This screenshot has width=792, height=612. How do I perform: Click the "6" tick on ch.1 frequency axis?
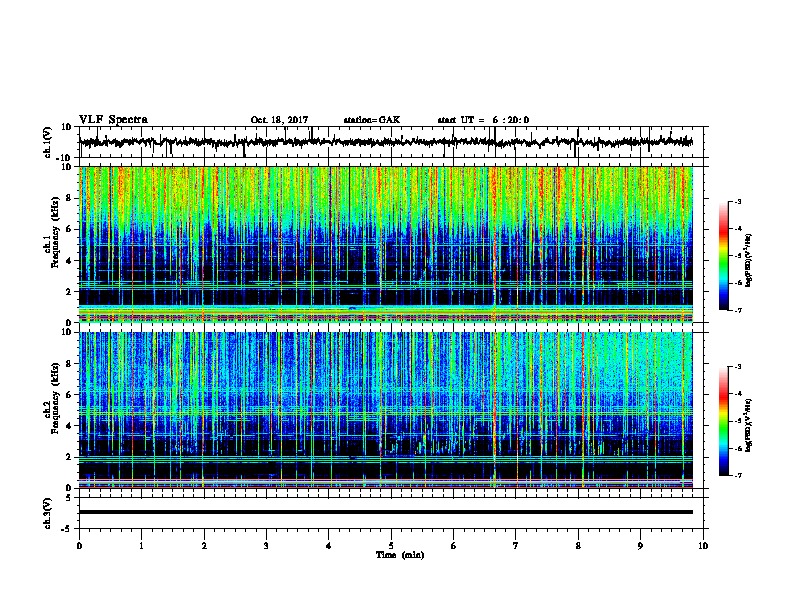(70, 230)
